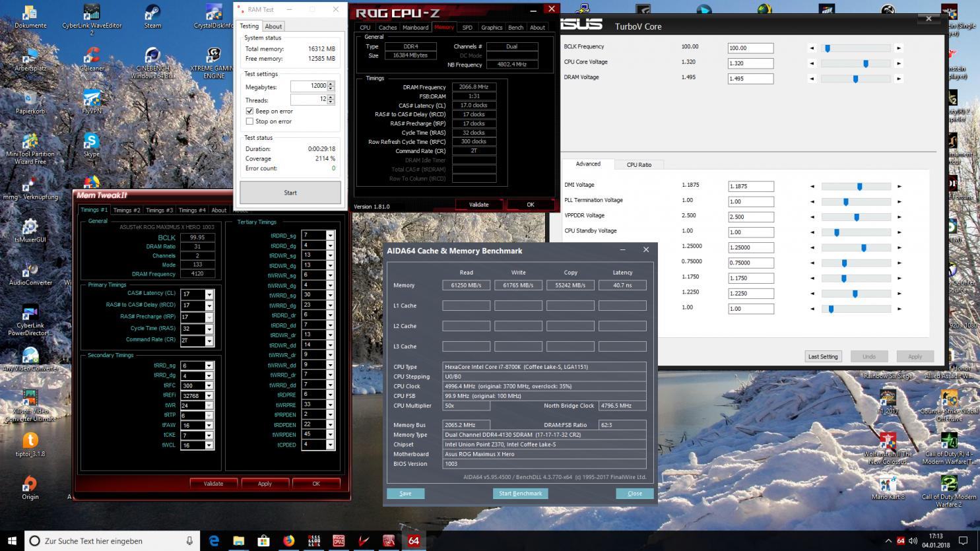Launch CCleaner from desktop
The height and width of the screenshot is (551, 980).
coord(92,59)
